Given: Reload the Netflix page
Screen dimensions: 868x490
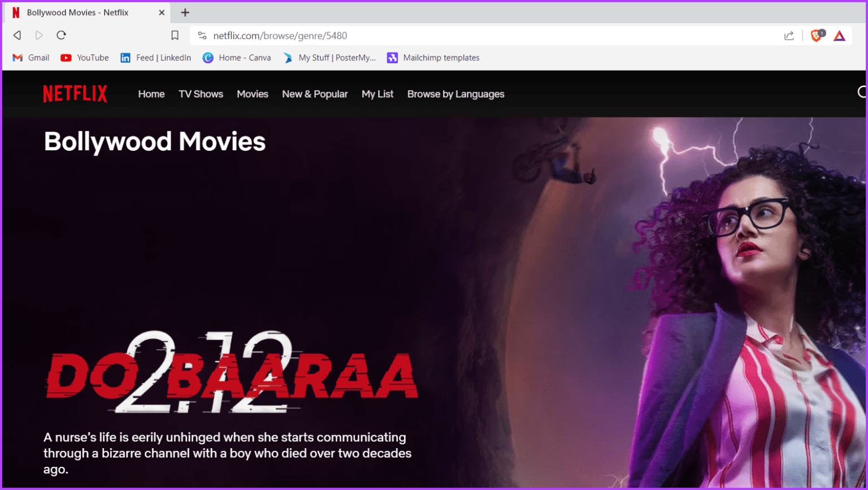Looking at the screenshot, I should tap(61, 35).
